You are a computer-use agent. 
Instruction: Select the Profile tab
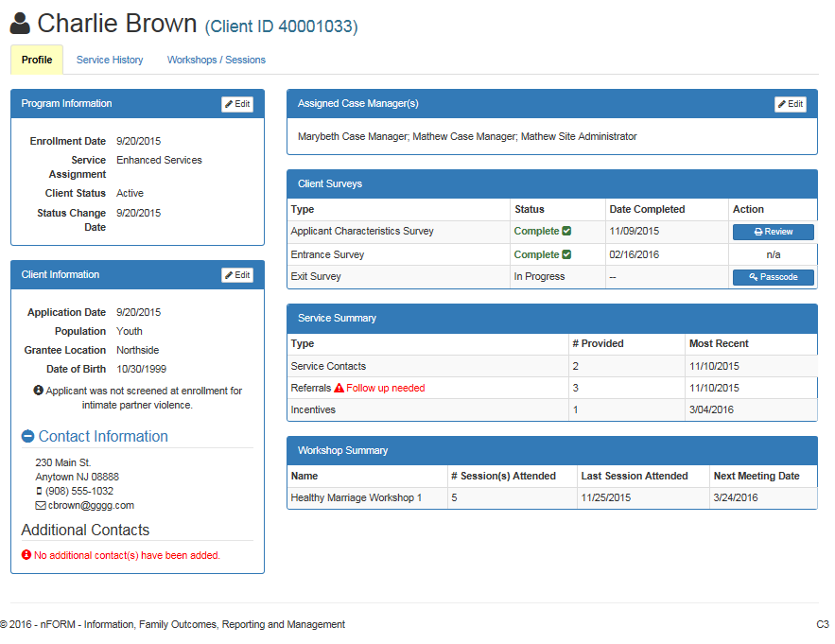point(37,60)
